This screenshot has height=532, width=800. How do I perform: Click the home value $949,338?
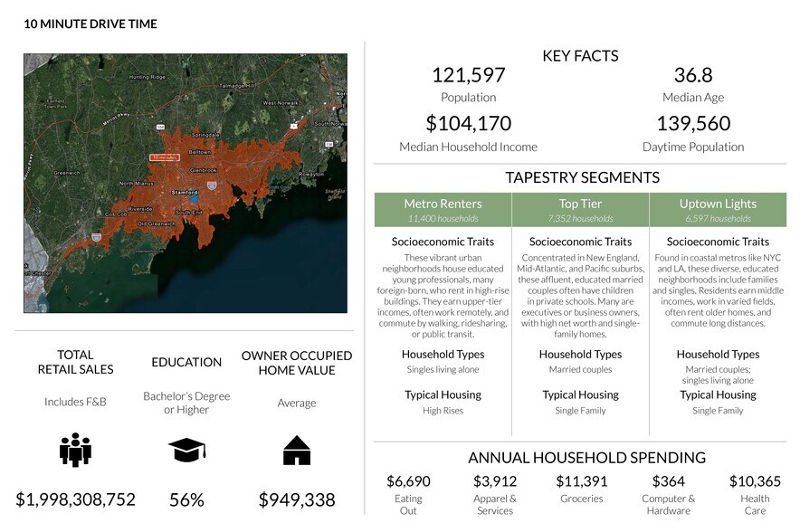(x=297, y=499)
